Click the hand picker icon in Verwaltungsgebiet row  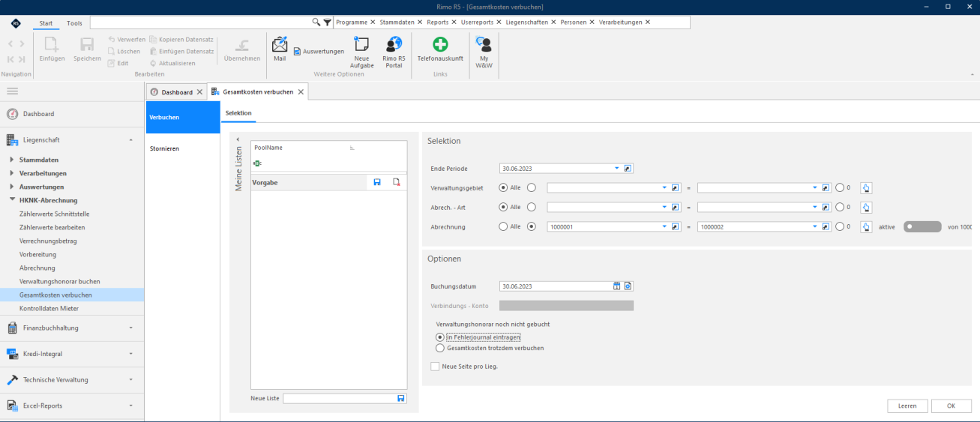[x=867, y=187]
